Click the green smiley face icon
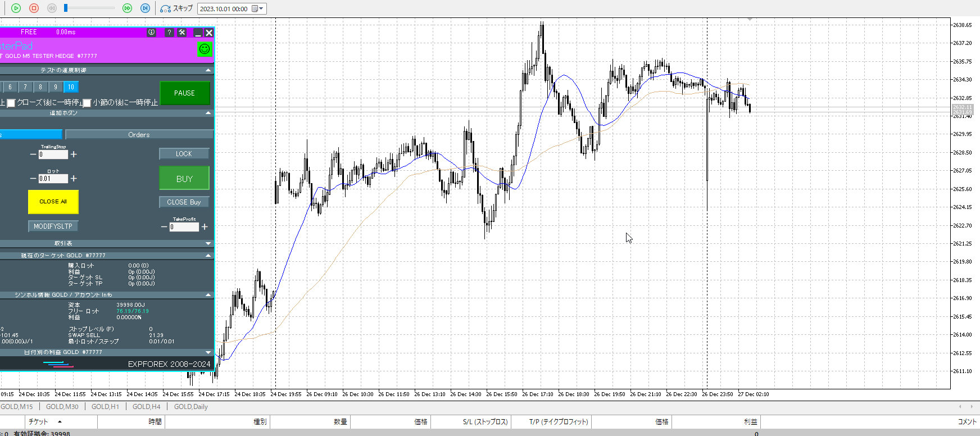The width and height of the screenshot is (980, 436). point(205,49)
